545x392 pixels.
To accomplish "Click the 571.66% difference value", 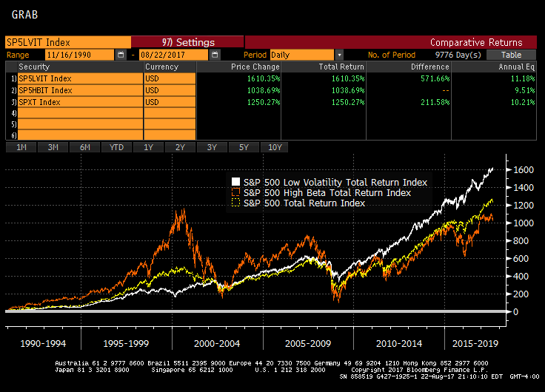I will coord(435,78).
